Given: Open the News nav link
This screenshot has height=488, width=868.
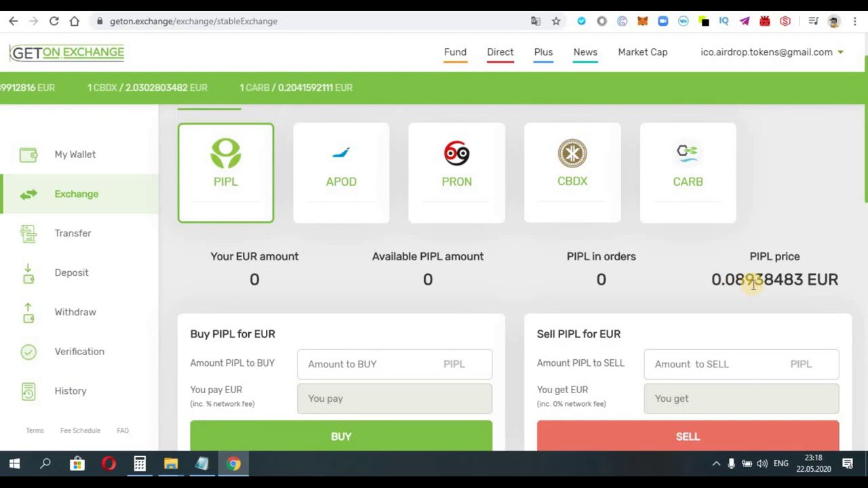Looking at the screenshot, I should point(585,52).
